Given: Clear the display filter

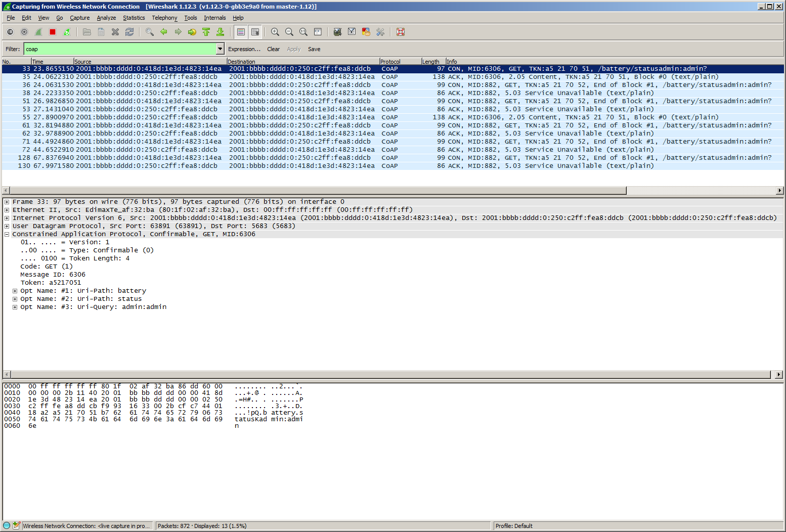Looking at the screenshot, I should (274, 49).
